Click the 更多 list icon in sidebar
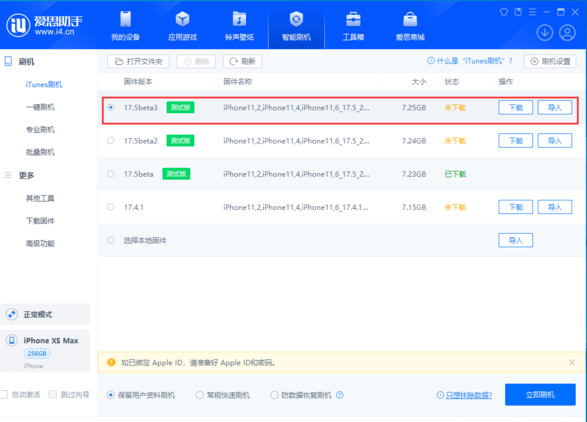This screenshot has width=587, height=422. 8,175
